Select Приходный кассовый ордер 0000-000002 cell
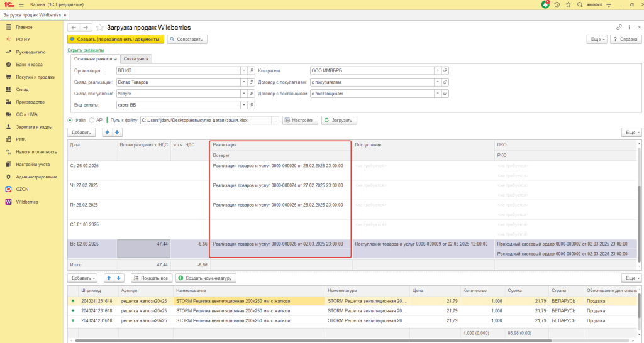The height and width of the screenshot is (343, 644). pyautogui.click(x=567, y=244)
